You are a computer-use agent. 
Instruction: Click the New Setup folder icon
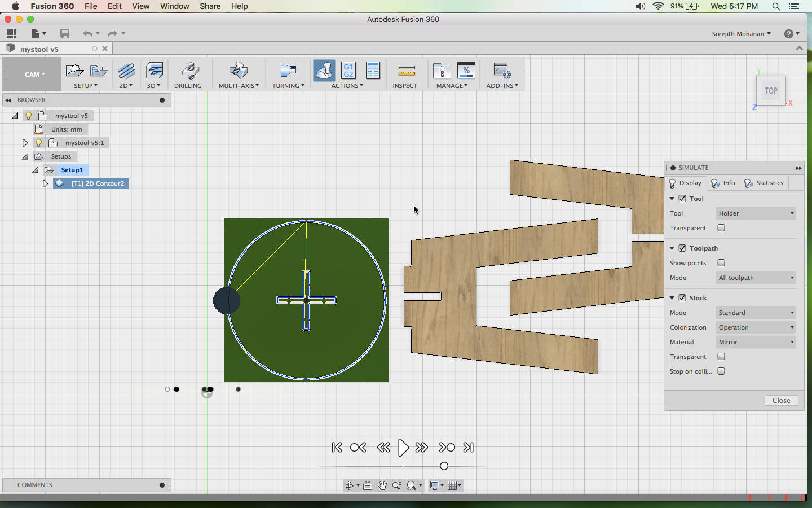coord(74,71)
